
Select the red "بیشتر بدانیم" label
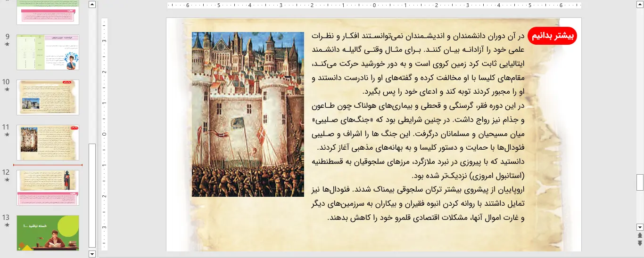[x=552, y=36]
